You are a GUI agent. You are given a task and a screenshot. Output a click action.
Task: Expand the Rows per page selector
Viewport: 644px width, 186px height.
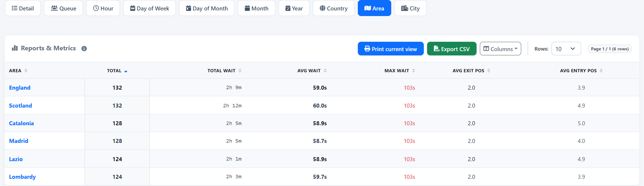(x=566, y=49)
